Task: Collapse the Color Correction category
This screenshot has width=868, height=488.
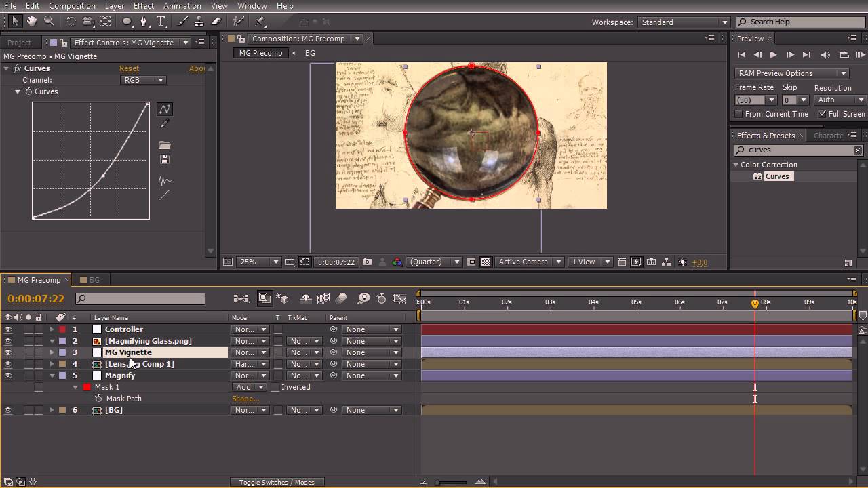Action: tap(736, 165)
